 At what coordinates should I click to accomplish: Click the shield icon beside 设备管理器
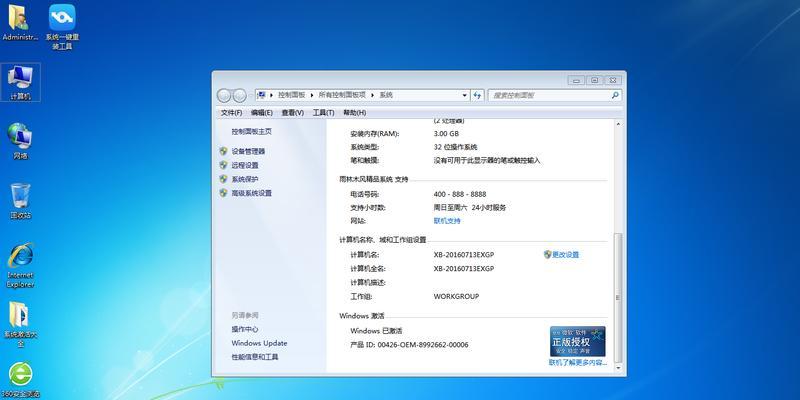pos(223,151)
